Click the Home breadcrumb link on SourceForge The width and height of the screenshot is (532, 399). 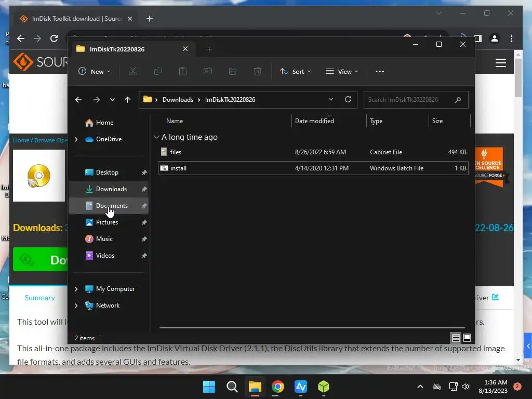(21, 140)
